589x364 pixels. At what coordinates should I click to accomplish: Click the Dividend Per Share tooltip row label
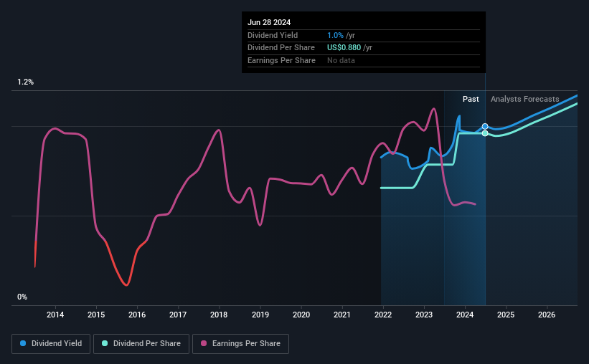click(x=281, y=48)
